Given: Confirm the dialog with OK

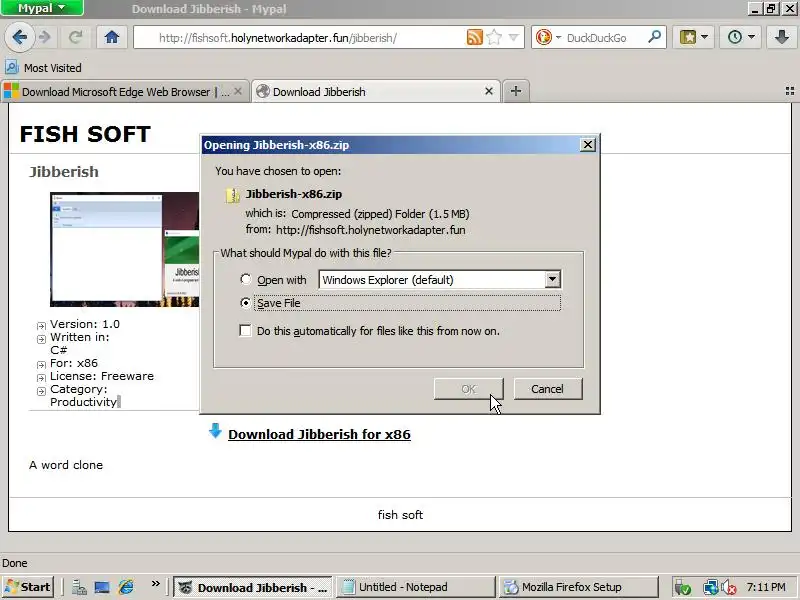Looking at the screenshot, I should [468, 389].
